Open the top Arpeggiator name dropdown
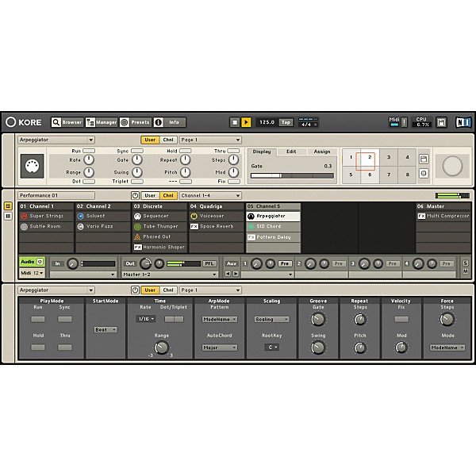Screen dimensions: 476x476 click(56, 140)
